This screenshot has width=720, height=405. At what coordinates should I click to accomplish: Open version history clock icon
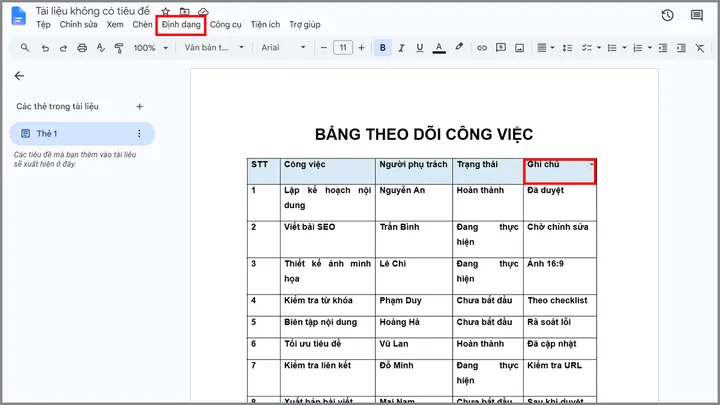(667, 16)
